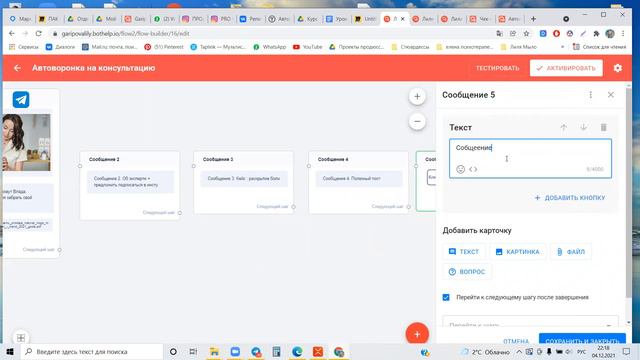Switch to the first browser tab
The height and width of the screenshot is (360, 640).
tap(20, 19)
